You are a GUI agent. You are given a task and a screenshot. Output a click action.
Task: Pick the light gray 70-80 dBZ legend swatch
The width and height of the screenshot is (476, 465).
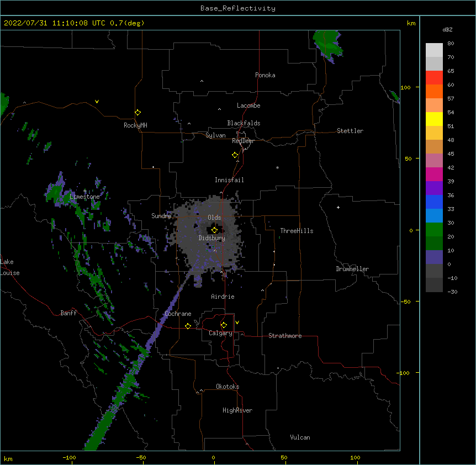point(434,50)
